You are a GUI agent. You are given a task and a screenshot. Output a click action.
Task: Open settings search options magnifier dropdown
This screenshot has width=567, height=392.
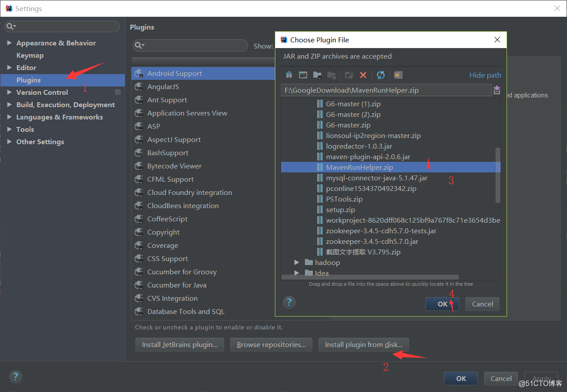[11, 26]
